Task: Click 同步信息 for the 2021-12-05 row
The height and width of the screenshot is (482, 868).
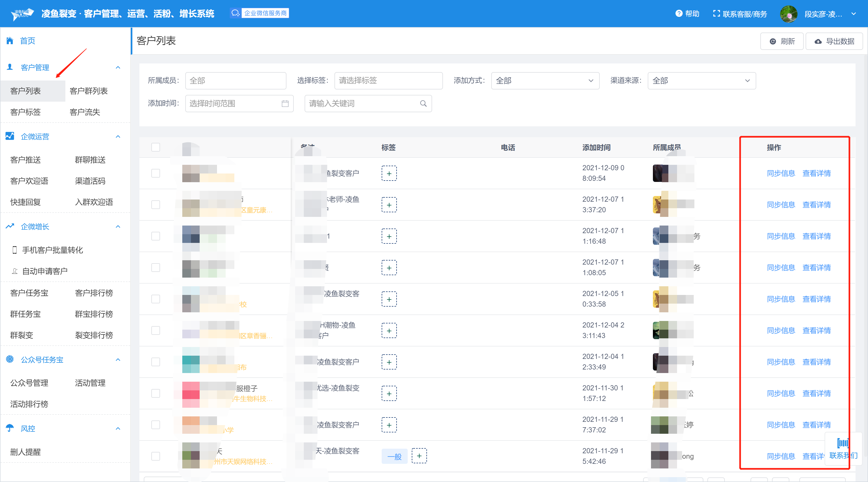Action: (781, 299)
